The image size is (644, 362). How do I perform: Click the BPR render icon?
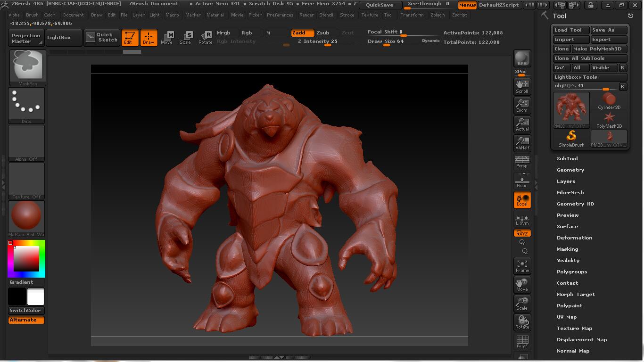click(x=522, y=58)
